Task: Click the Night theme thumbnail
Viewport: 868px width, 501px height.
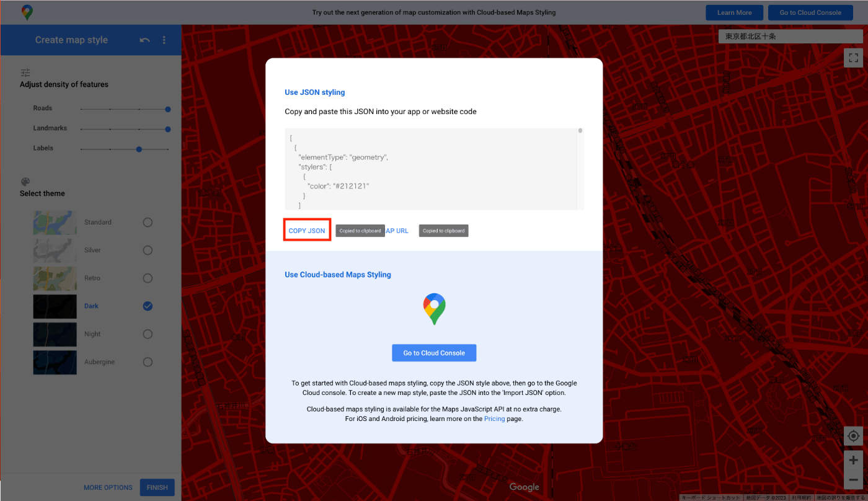Action: click(x=55, y=334)
